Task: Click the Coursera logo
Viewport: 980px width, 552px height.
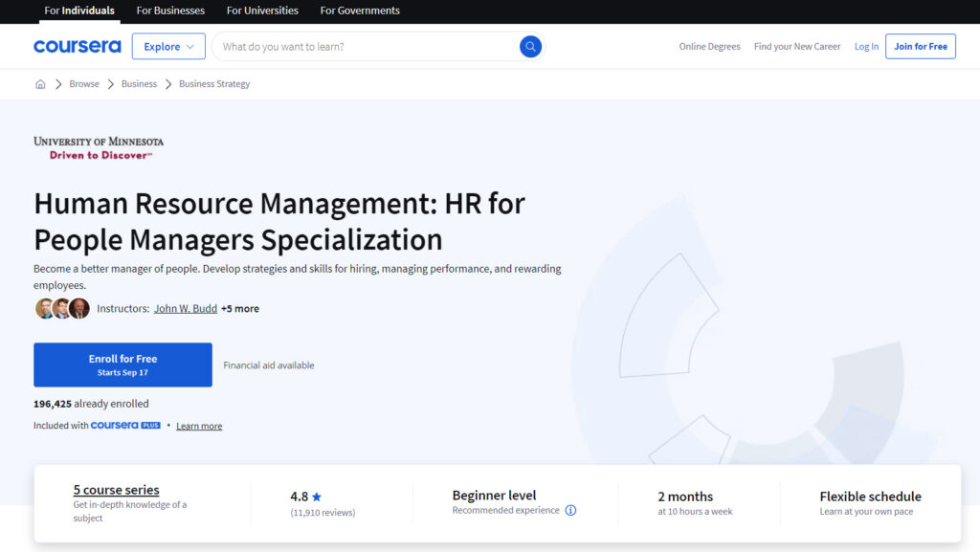Action: point(77,46)
